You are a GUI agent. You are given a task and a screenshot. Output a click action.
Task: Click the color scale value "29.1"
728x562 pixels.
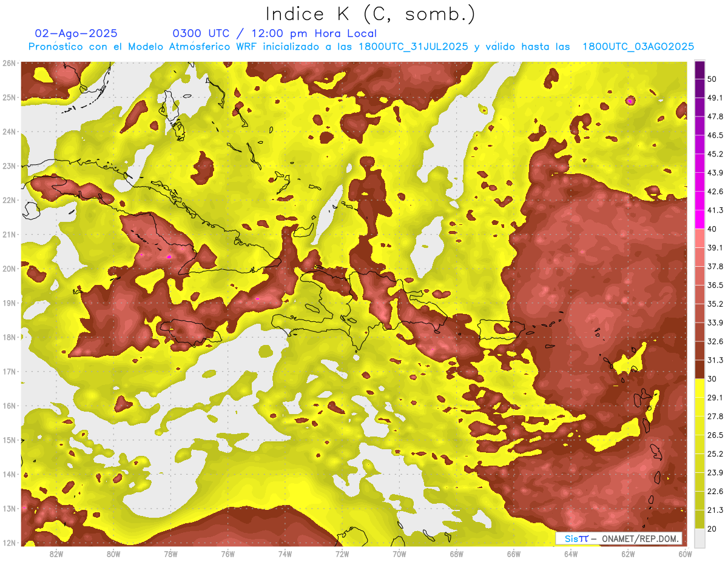pos(715,398)
